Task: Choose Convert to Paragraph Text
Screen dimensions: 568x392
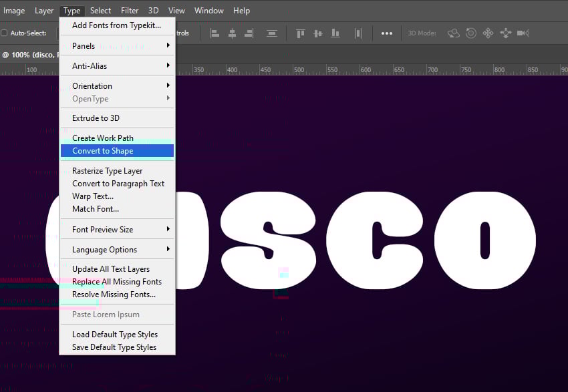Action: [x=117, y=184]
